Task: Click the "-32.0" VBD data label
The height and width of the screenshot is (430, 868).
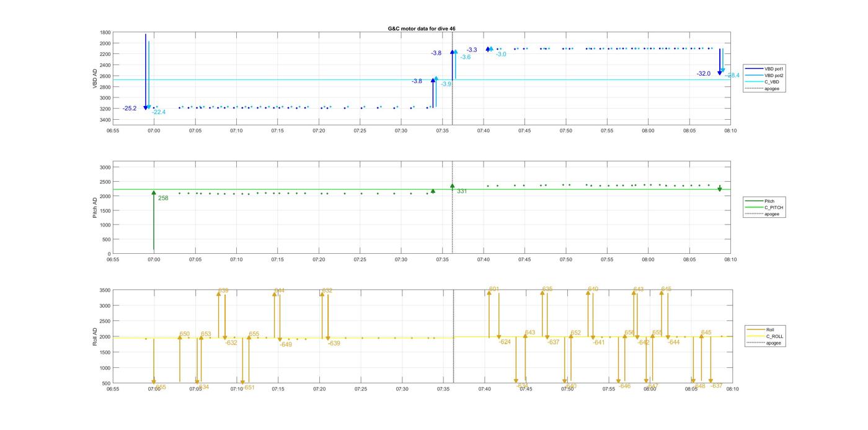Action: click(704, 74)
